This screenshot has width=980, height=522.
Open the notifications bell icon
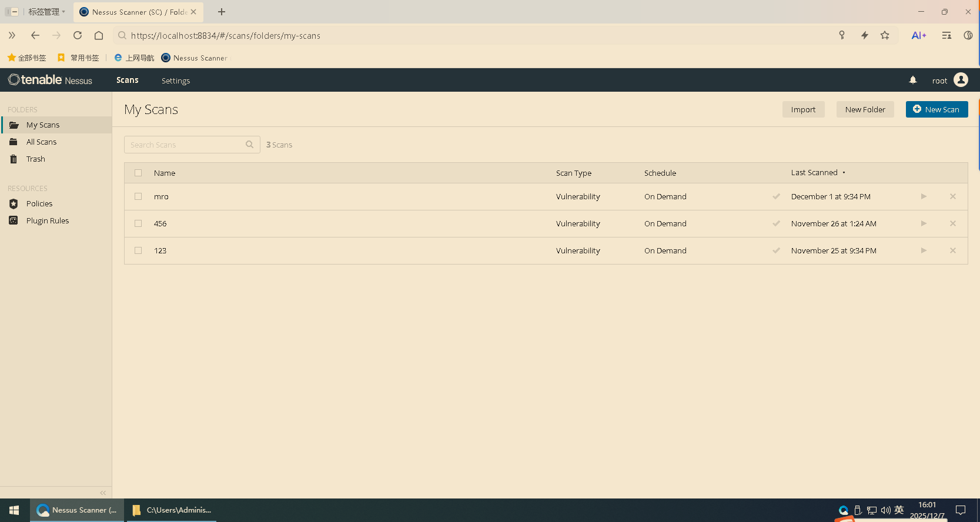tap(913, 80)
